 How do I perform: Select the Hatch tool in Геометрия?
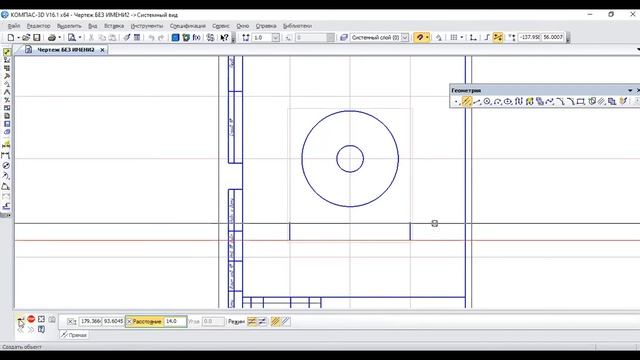point(601,101)
